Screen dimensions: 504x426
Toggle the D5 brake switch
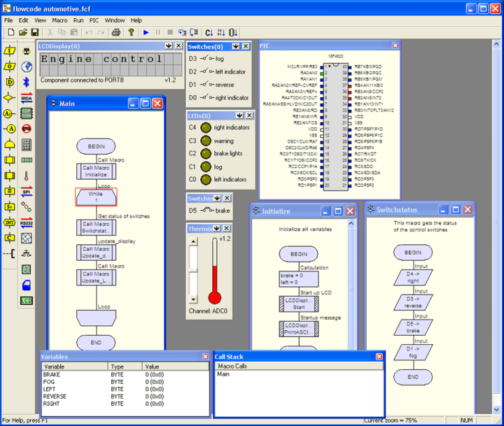[x=207, y=211]
